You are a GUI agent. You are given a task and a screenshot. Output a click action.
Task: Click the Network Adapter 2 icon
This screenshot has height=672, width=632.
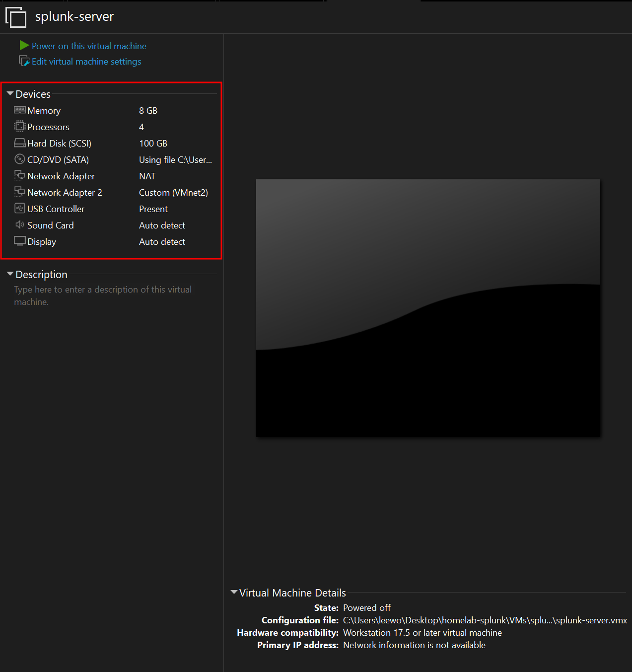(x=20, y=192)
